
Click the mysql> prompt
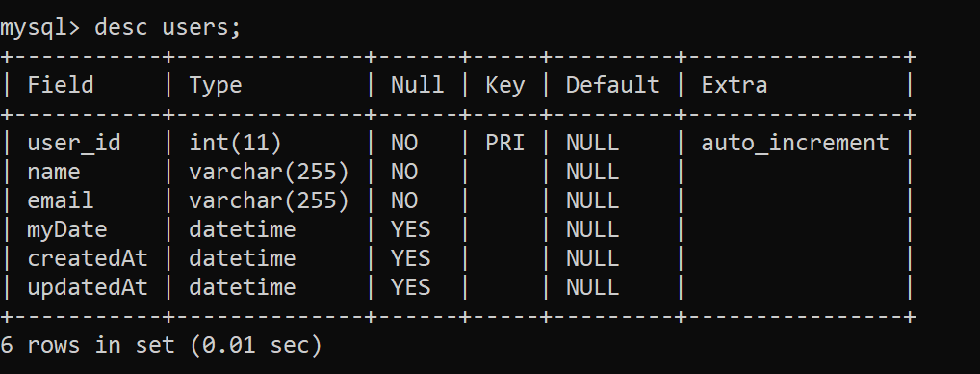point(40,29)
